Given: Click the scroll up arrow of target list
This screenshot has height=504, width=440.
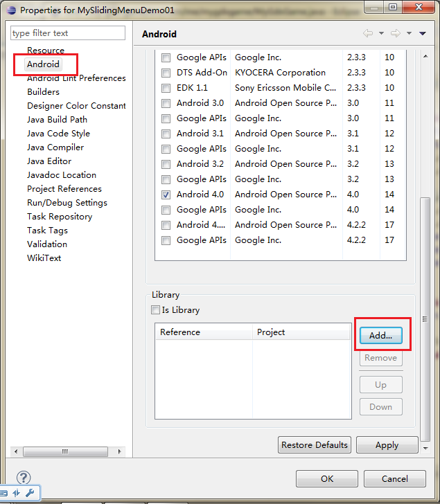Looking at the screenshot, I should tap(425, 56).
